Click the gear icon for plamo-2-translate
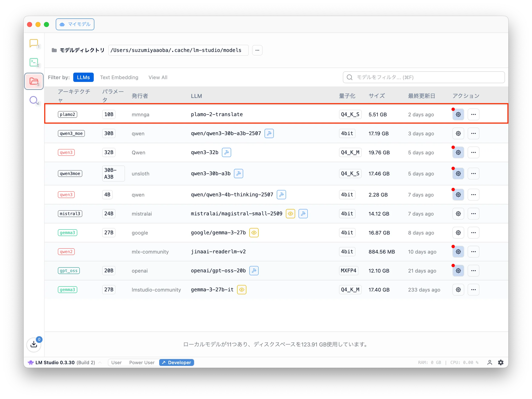 coord(458,114)
